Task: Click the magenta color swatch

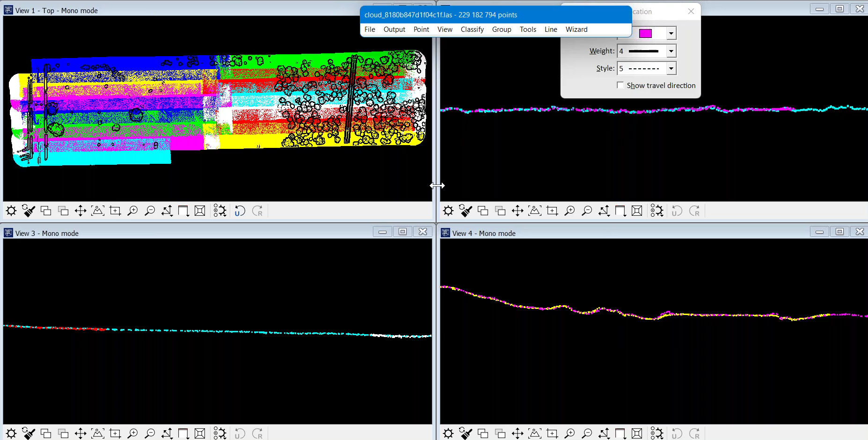Action: point(645,33)
